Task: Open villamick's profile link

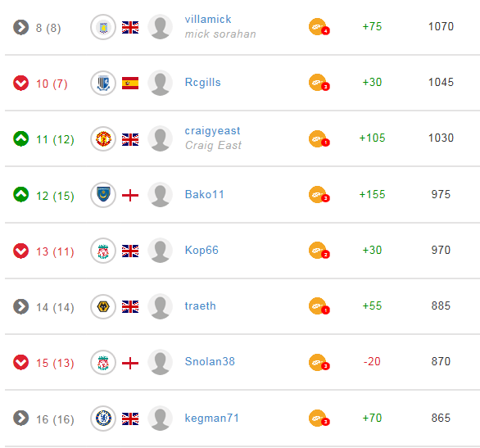Action: click(208, 20)
